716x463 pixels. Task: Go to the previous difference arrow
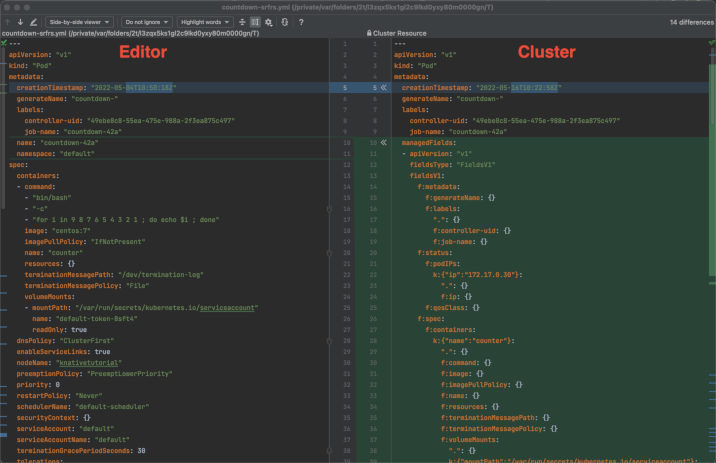(8, 22)
